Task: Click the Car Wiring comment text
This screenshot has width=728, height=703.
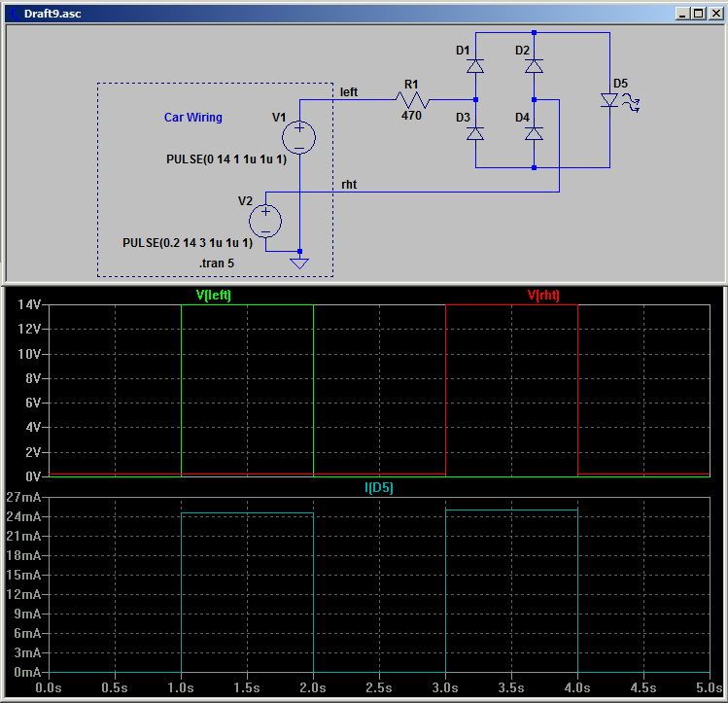Action: point(193,117)
